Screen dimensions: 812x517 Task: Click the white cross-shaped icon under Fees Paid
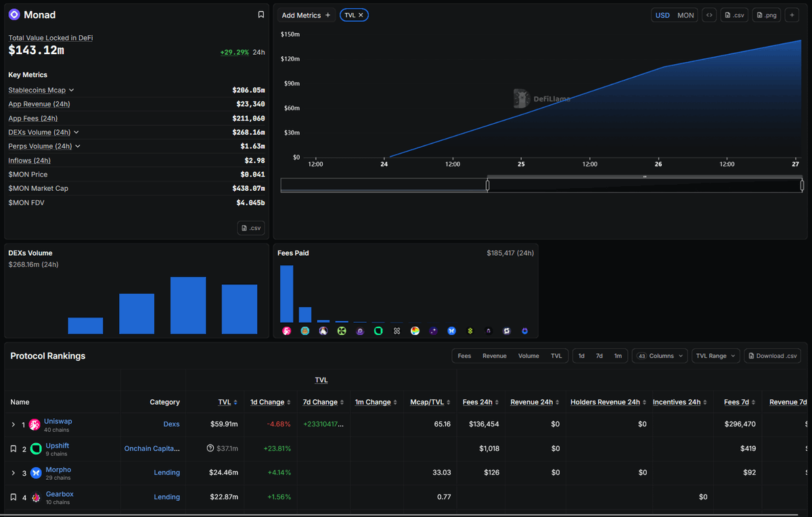click(x=397, y=331)
